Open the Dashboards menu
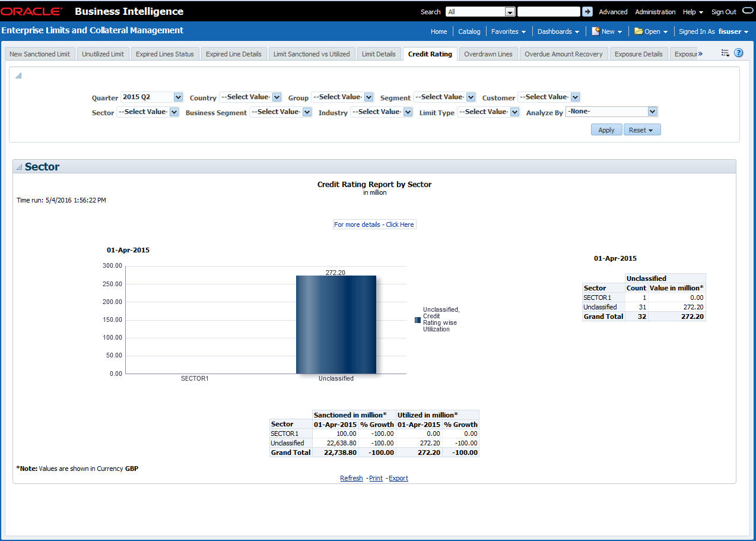 [558, 31]
